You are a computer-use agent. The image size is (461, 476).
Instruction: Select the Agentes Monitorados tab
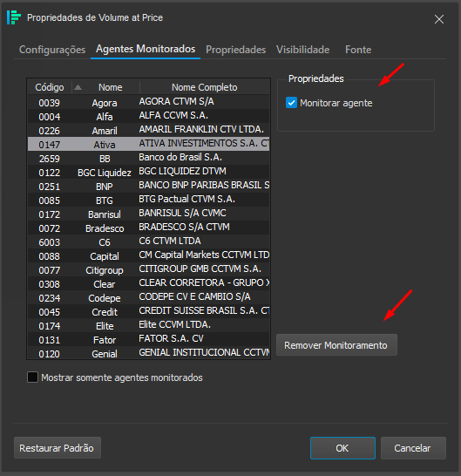[146, 49]
